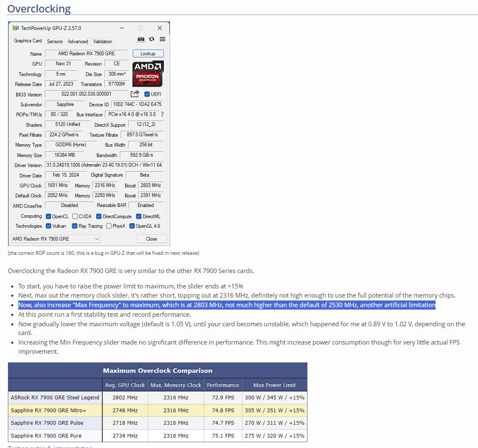Image resolution: width=478 pixels, height=448 pixels.
Task: Click the Bus Interface question mark icon
Action: click(162, 114)
